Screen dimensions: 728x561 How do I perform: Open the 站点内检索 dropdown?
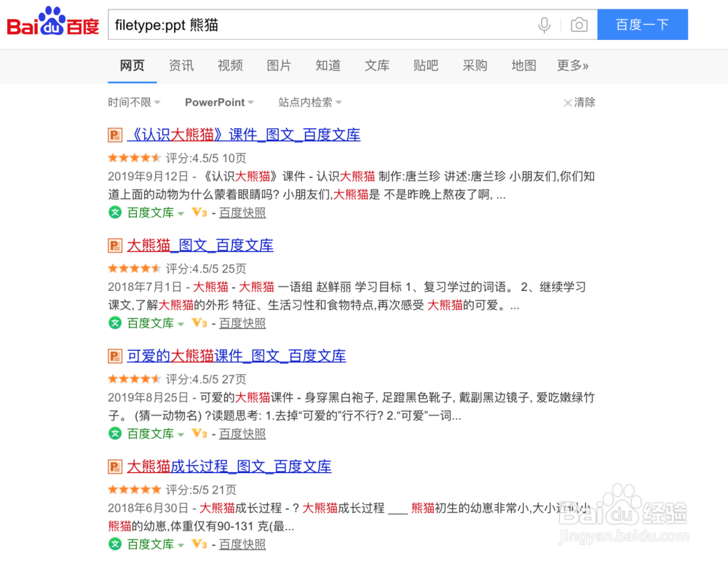[x=309, y=103]
